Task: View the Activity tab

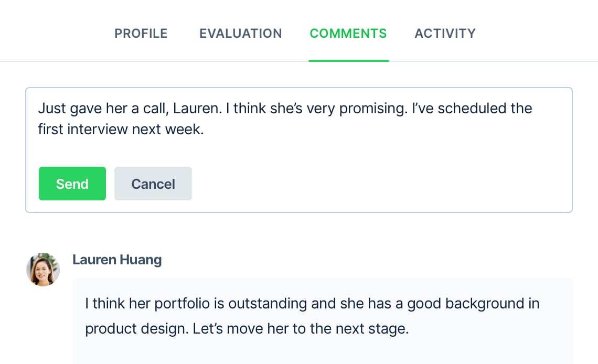Action: (x=445, y=34)
